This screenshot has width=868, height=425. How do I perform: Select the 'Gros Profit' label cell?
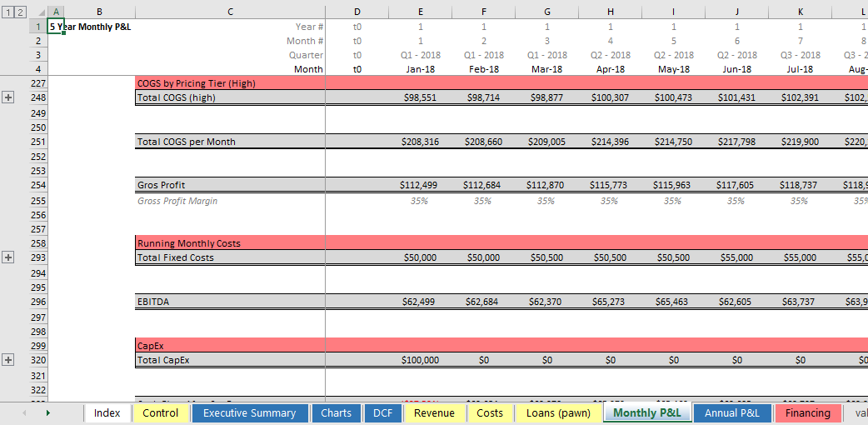(x=230, y=185)
